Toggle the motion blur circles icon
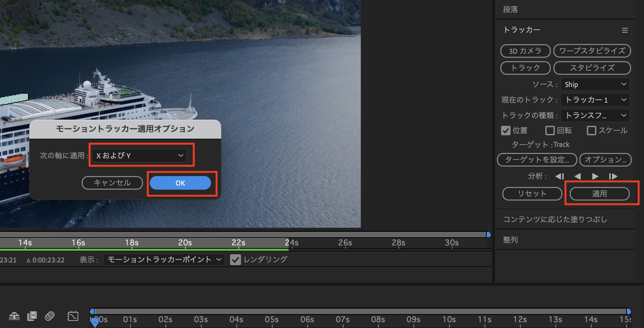This screenshot has height=328, width=644. pos(50,316)
